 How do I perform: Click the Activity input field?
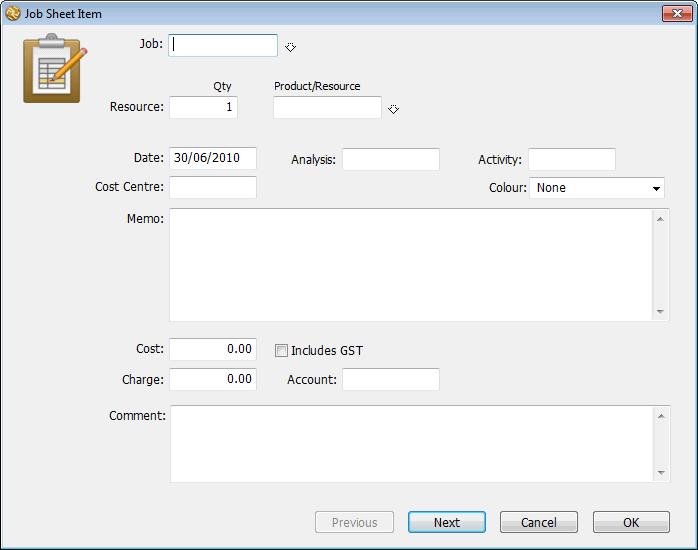572,159
